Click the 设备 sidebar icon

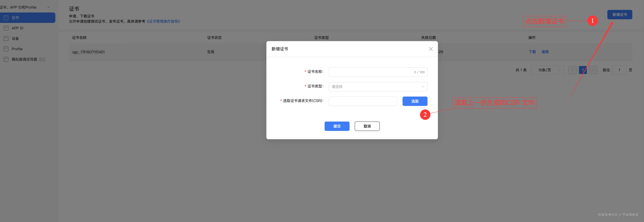pos(6,39)
